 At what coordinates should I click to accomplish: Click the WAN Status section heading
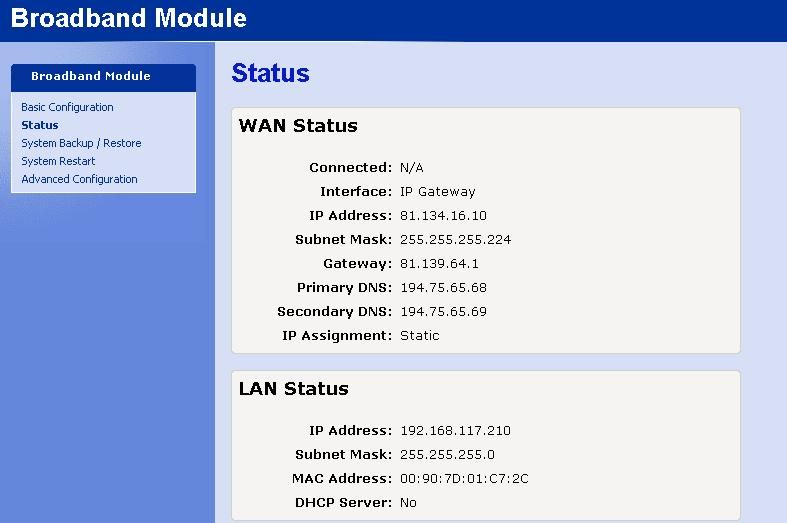click(298, 126)
